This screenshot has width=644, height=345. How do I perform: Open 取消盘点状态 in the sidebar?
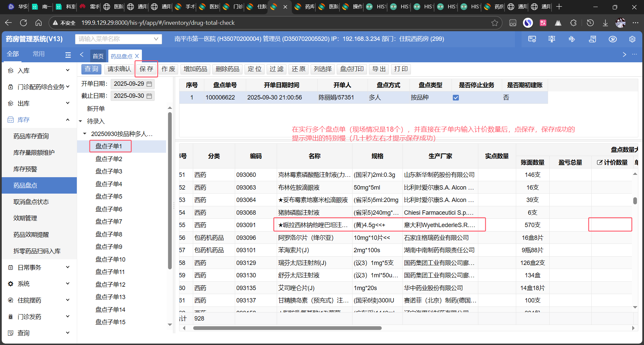(x=31, y=202)
